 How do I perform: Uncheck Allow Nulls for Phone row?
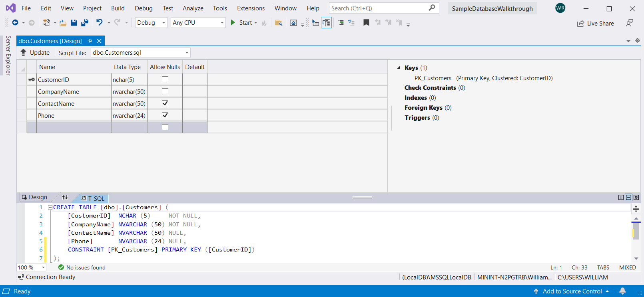pyautogui.click(x=165, y=115)
